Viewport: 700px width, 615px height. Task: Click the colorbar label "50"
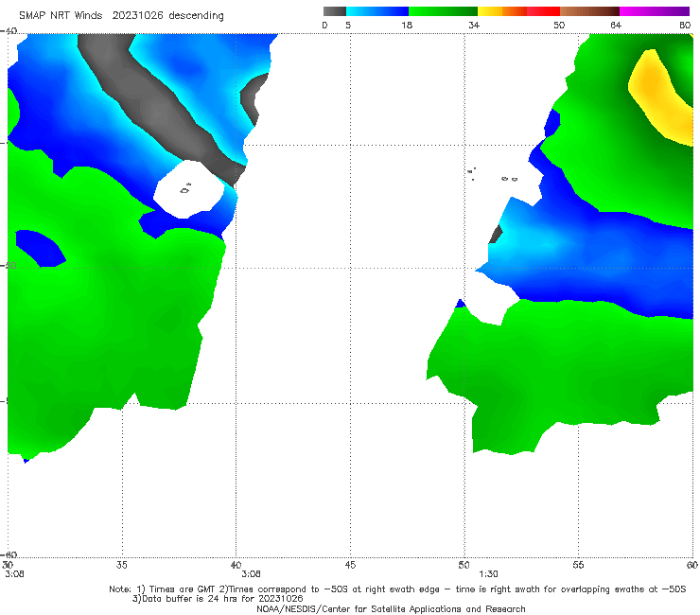point(559,25)
